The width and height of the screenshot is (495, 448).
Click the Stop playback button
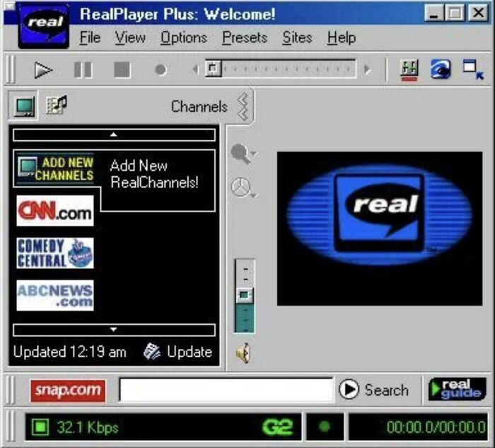pyautogui.click(x=122, y=69)
